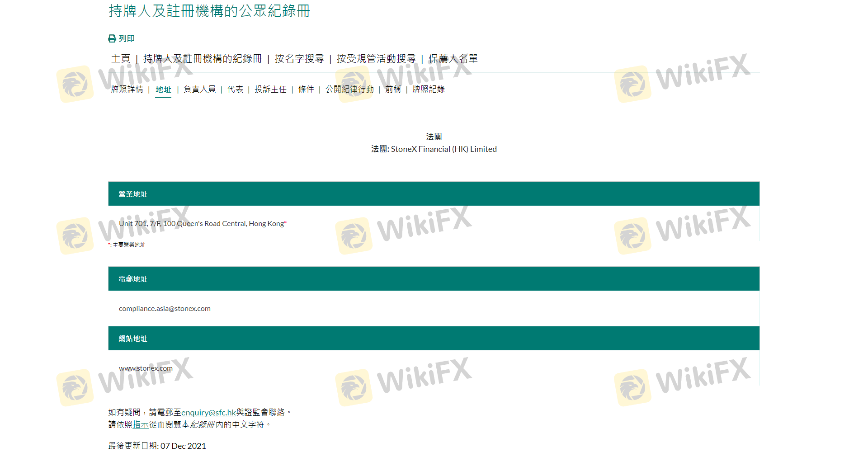The image size is (868, 452).
Task: Switch to the 前稱 tab
Action: point(393,89)
